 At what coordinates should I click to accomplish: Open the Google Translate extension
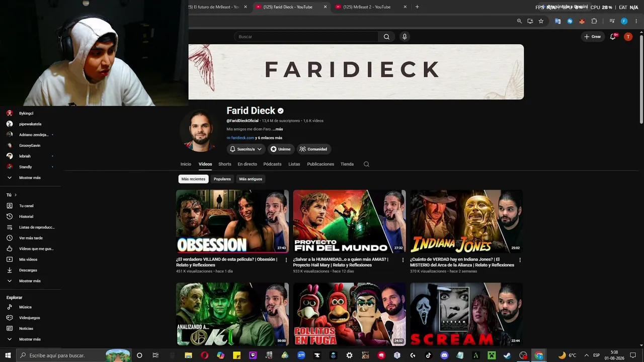point(557,21)
